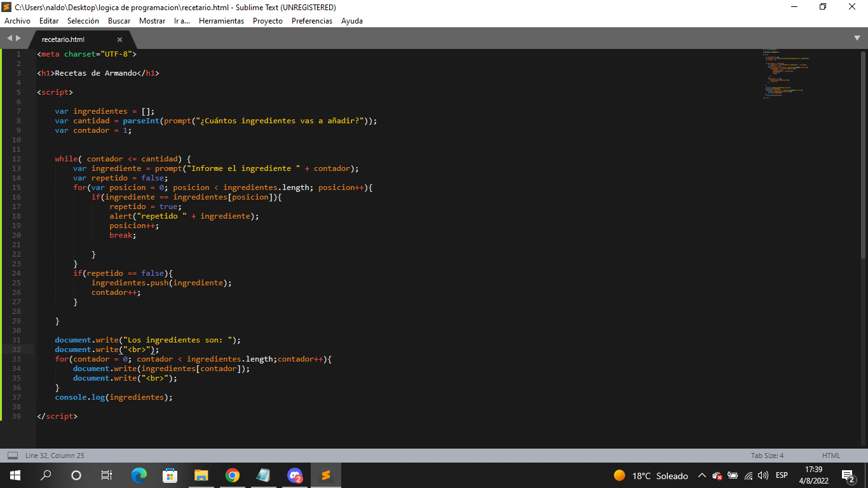Switch to Sublime Text on taskbar
868x488 pixels.
(326, 475)
